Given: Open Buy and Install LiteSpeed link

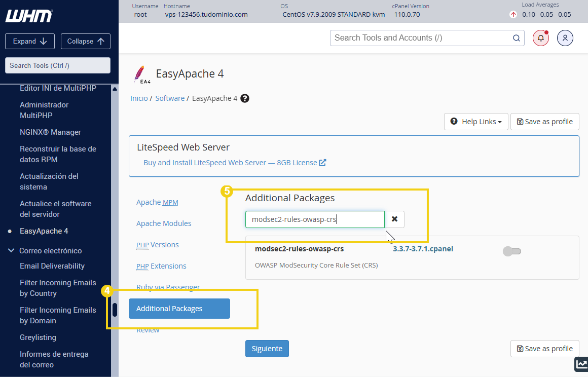Looking at the screenshot, I should coord(235,163).
